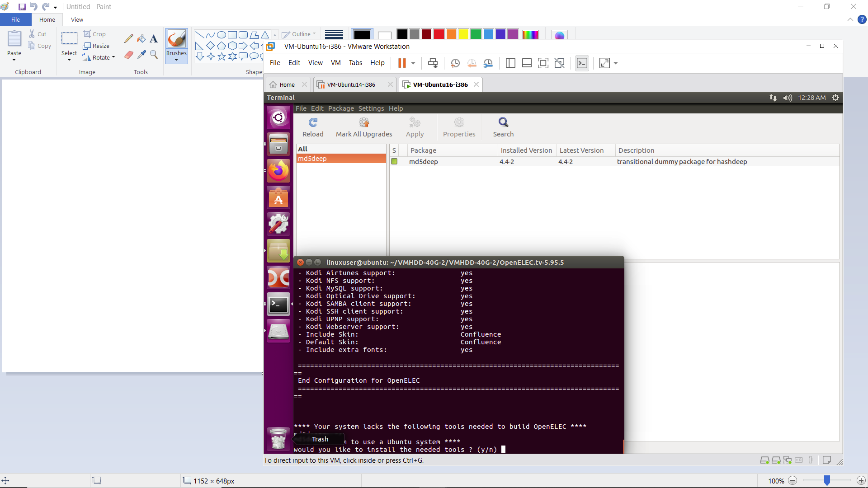Select the Color picker eyedropper tool
This screenshot has width=868, height=488.
(x=142, y=55)
